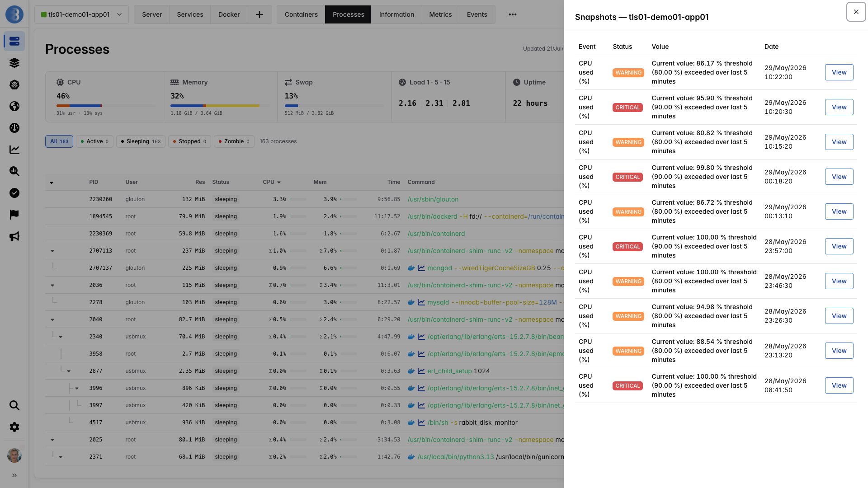The height and width of the screenshot is (488, 868).
Task: Filter by Zombie processes
Action: coord(234,141)
